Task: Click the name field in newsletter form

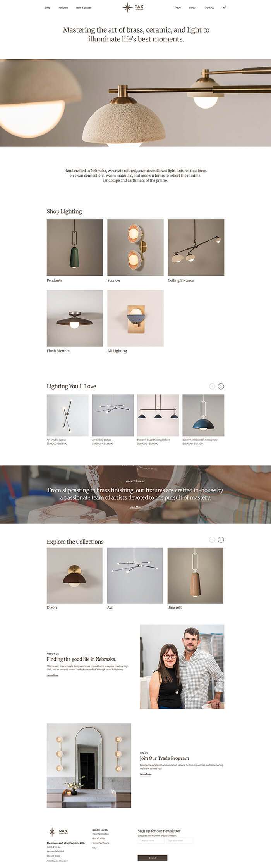Action: click(152, 840)
